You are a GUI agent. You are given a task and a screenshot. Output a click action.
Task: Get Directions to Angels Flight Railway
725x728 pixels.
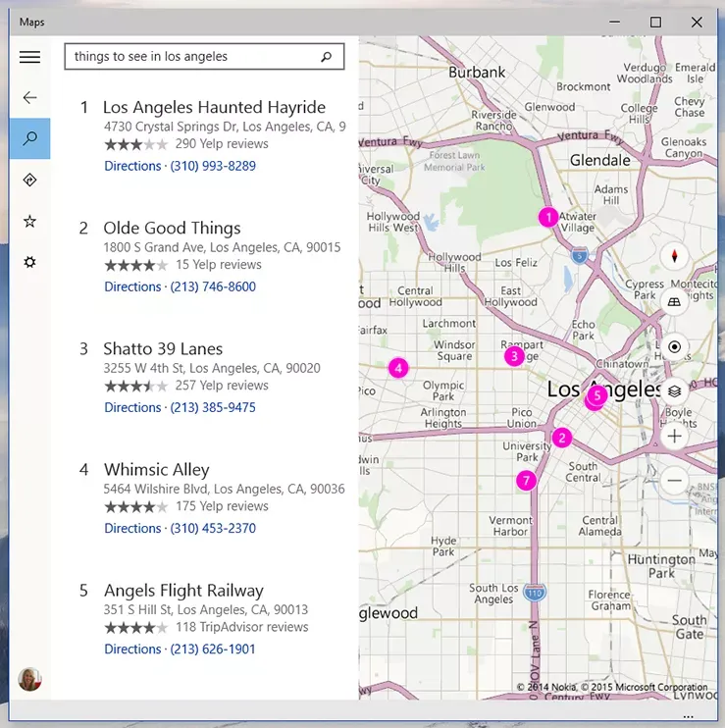tap(132, 649)
